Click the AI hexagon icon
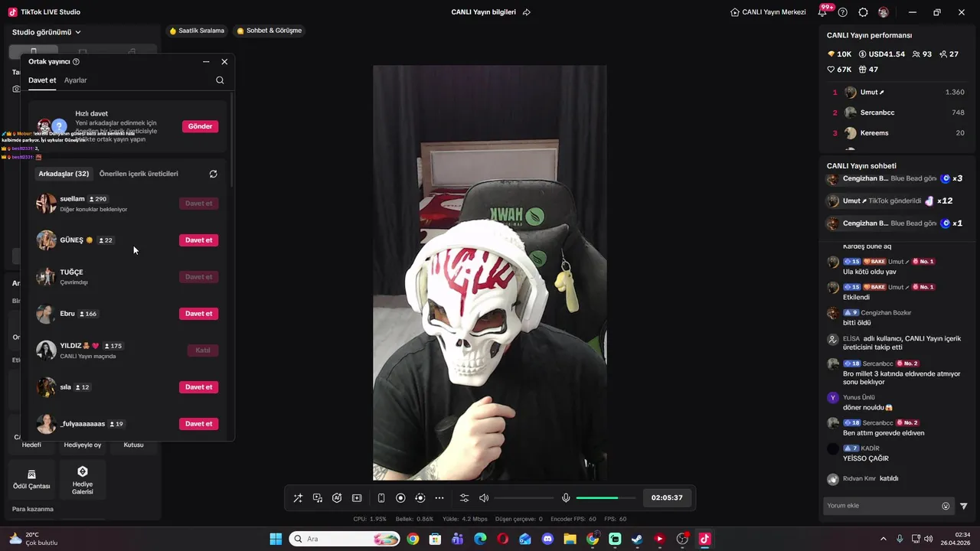 [x=337, y=498]
